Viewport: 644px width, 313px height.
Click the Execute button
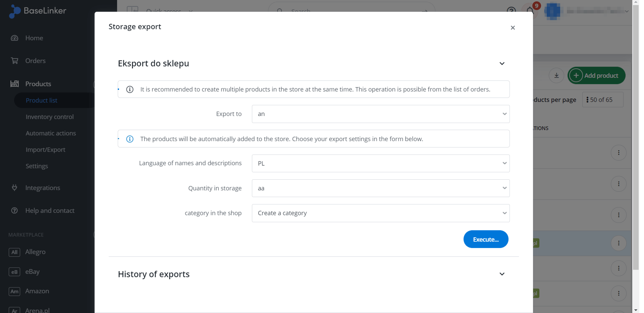486,239
